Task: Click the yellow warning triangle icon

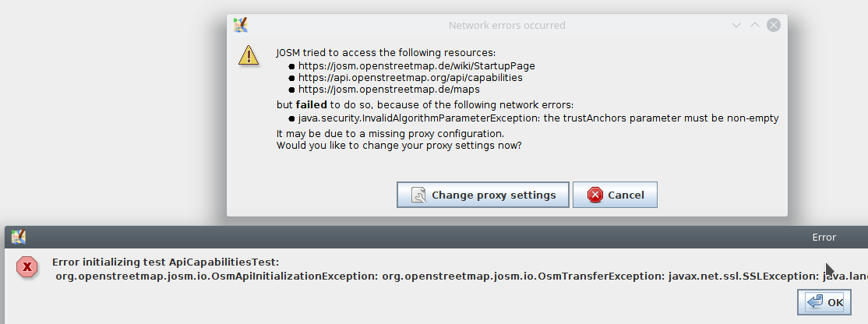Action: (249, 55)
